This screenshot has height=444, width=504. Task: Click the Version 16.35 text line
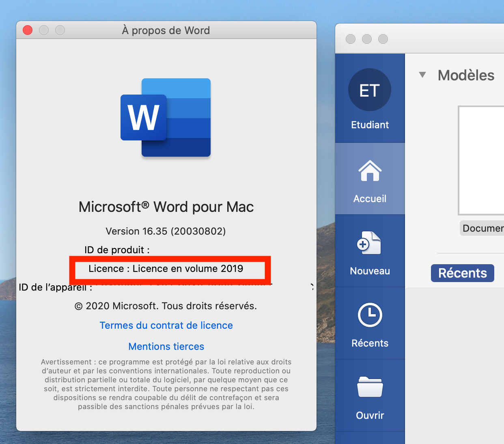tap(166, 231)
